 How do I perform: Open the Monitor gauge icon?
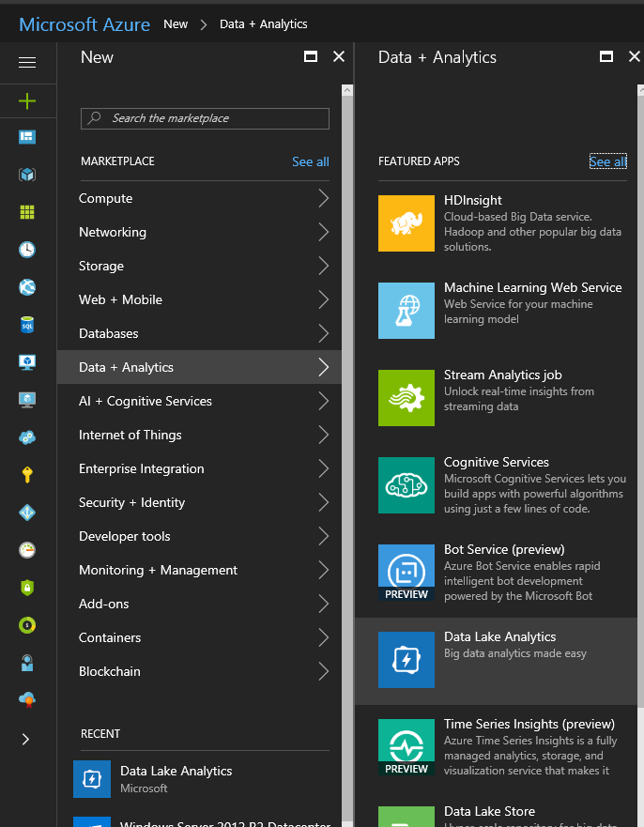pos(27,550)
